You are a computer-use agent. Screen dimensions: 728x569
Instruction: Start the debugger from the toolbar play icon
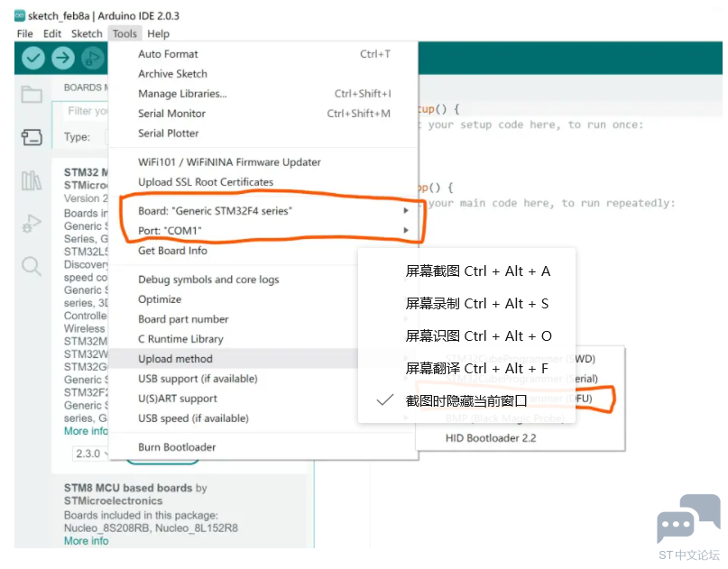[x=93, y=58]
